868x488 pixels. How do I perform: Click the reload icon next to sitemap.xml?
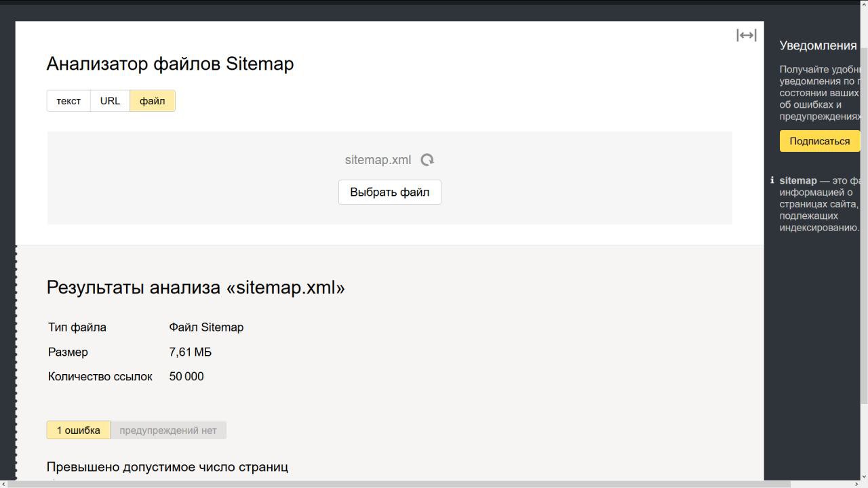[x=427, y=160]
